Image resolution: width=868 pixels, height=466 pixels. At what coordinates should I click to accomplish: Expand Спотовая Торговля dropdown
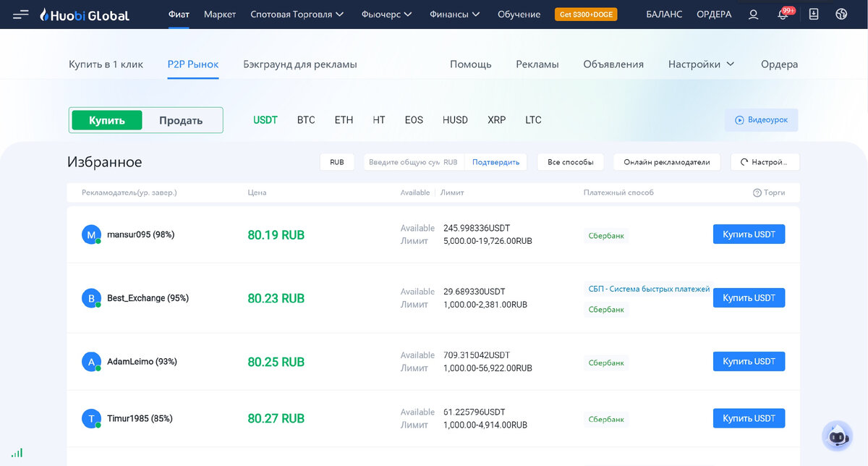(x=297, y=14)
